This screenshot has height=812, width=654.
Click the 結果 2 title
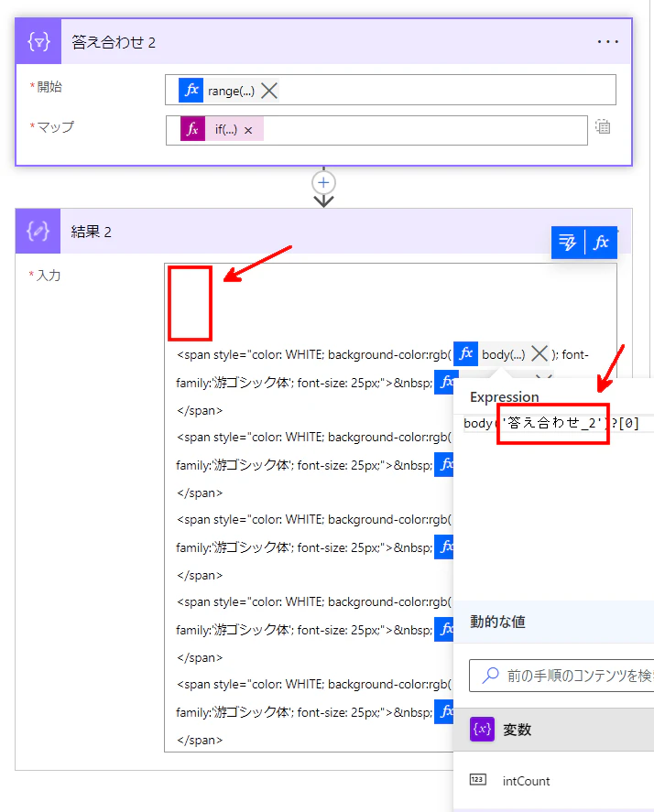(92, 232)
